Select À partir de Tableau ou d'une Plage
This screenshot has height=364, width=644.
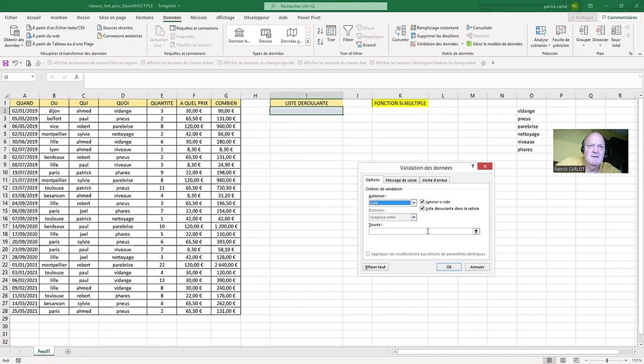59,44
